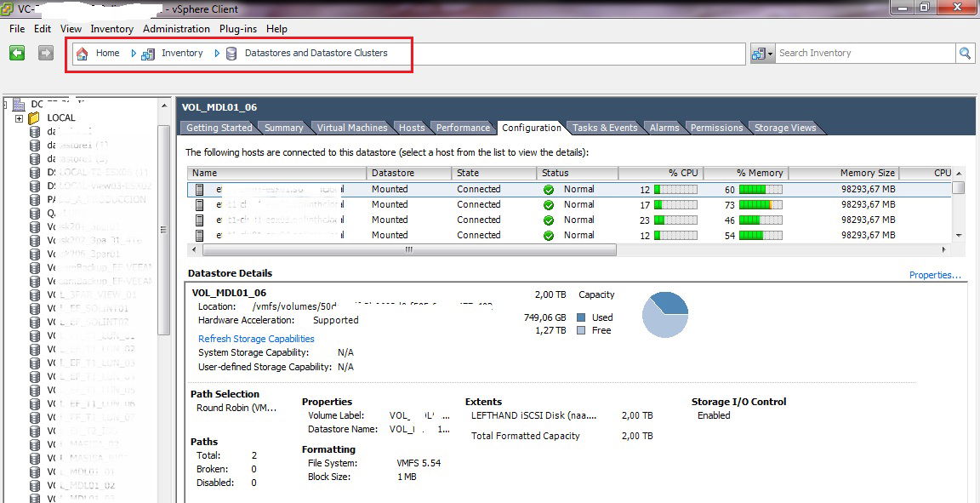The height and width of the screenshot is (503, 980).
Task: Select the yellow LOCAL folder icon
Action: pyautogui.click(x=34, y=117)
